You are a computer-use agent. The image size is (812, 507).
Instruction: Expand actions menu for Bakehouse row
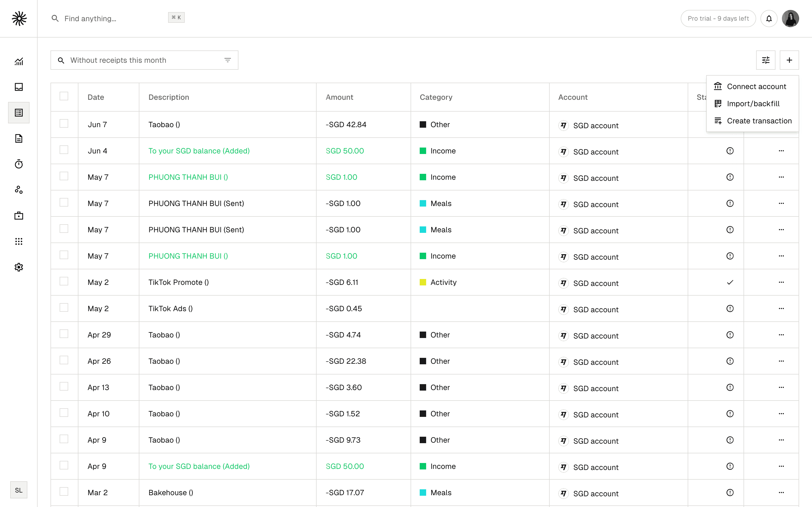tap(781, 493)
